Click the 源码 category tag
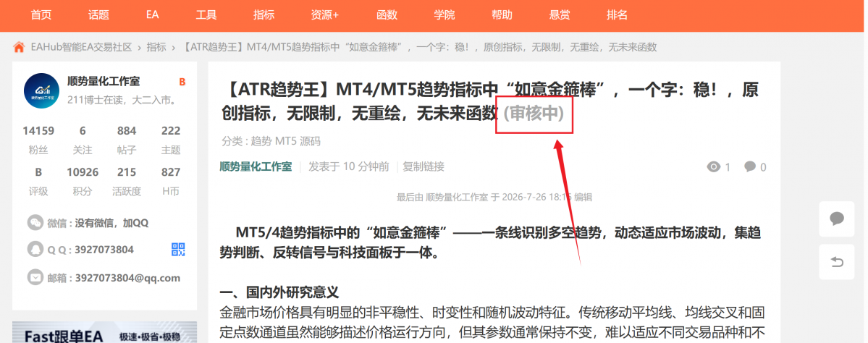Screen dimensions: 868x343 (x=311, y=141)
